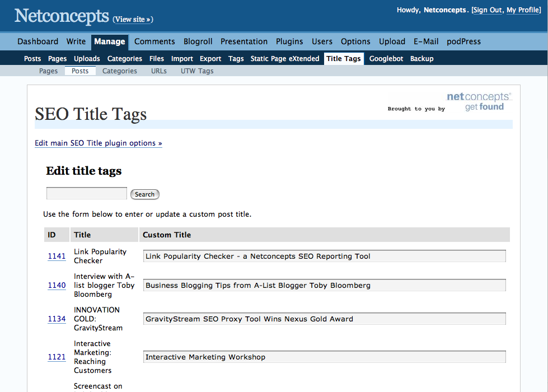Click 'INNOVATION GOLD: GravityStream' title text
Image resolution: width=548 pixels, height=392 pixels.
click(98, 319)
